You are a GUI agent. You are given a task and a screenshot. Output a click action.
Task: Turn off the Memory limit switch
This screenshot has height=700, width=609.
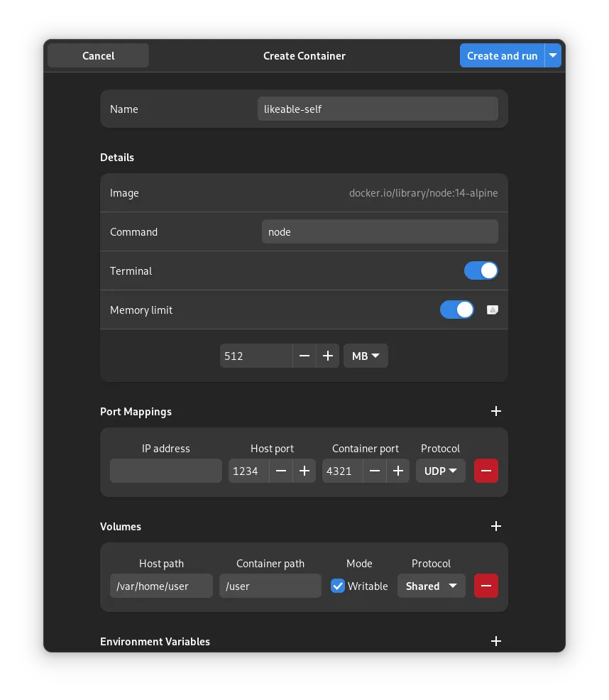click(x=457, y=310)
